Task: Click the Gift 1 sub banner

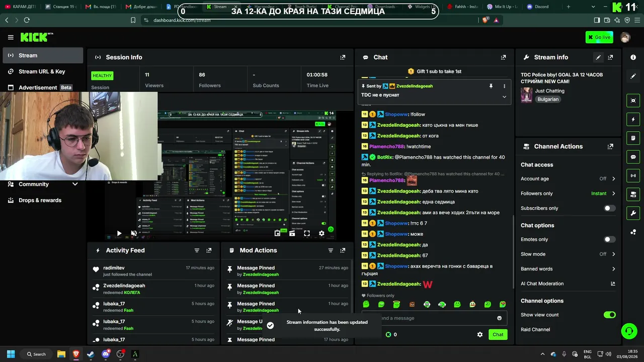Action: click(434, 71)
